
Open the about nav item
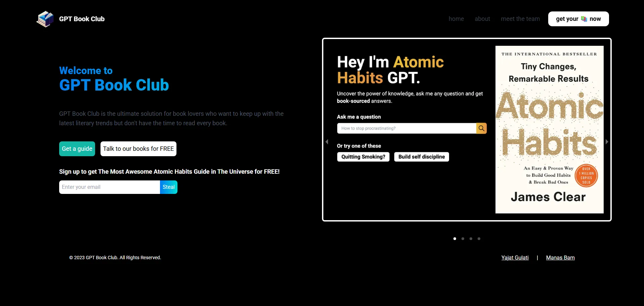482,19
